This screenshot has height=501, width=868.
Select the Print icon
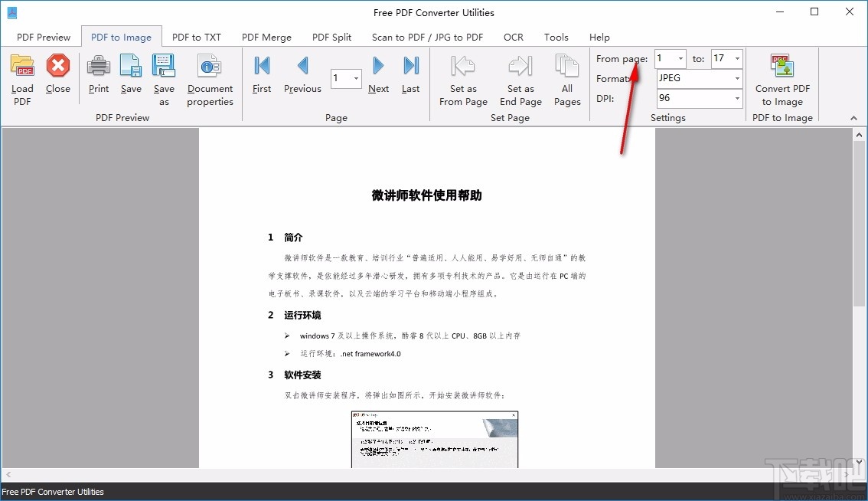(98, 77)
